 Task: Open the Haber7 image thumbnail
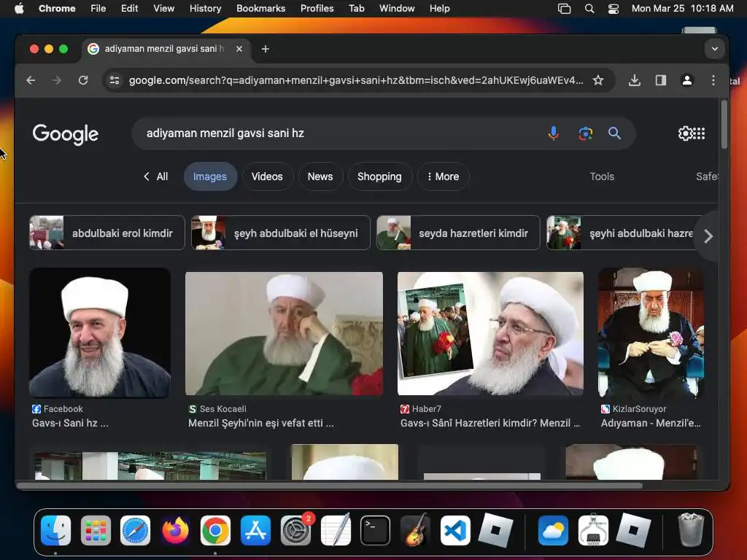(490, 334)
